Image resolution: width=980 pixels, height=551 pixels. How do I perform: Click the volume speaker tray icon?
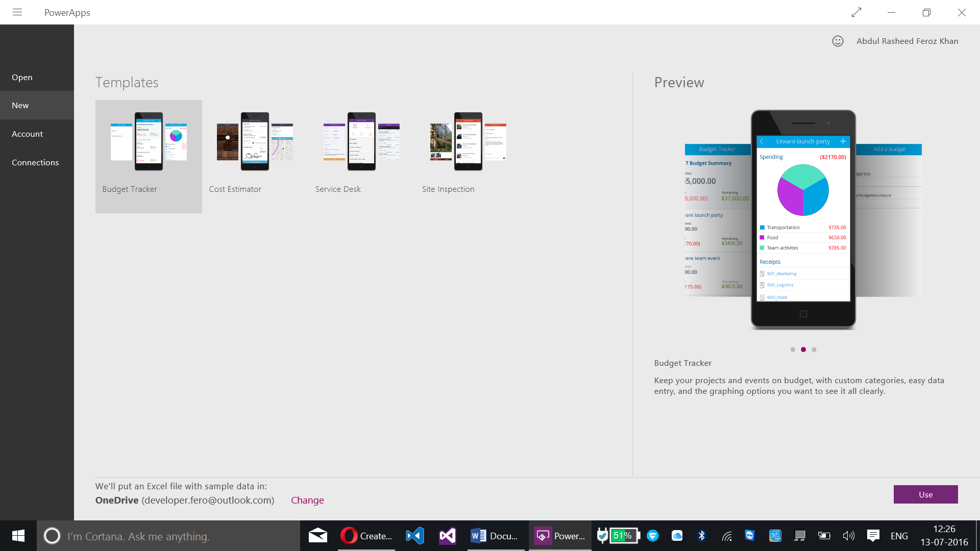coord(848,536)
